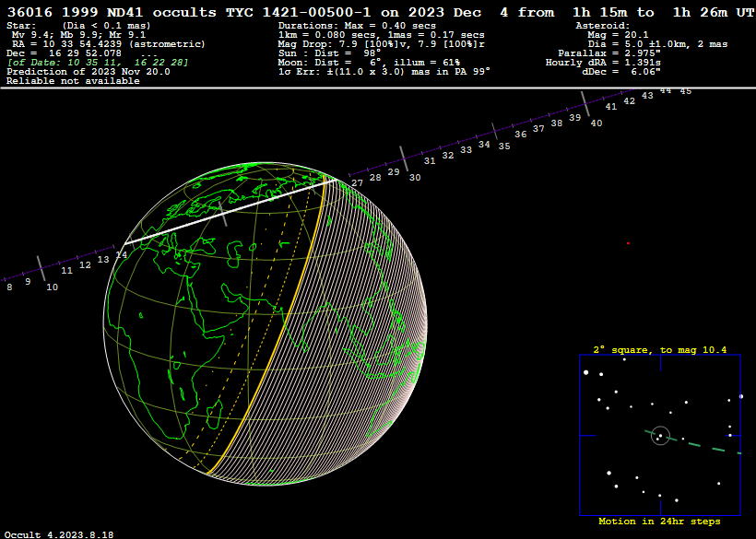The image size is (756, 539).
Task: Select the asteroid "Mag = 20.1" text
Action: (x=618, y=35)
